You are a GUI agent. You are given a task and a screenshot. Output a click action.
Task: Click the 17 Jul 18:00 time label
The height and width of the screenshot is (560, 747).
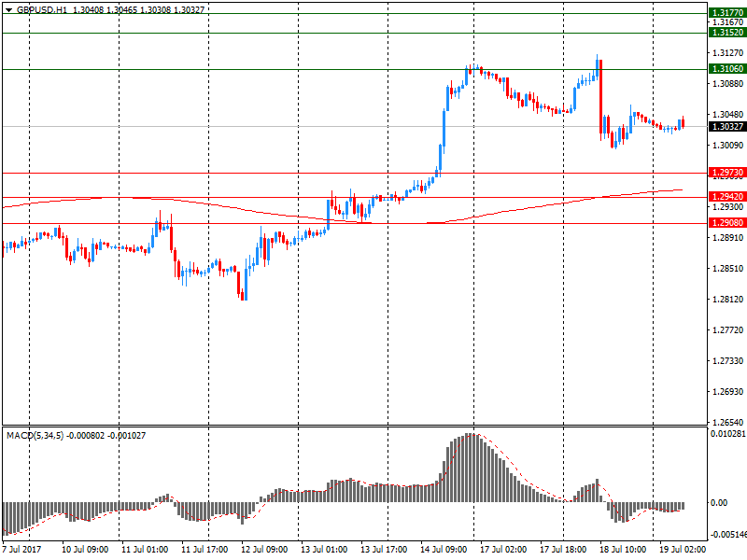click(563, 549)
